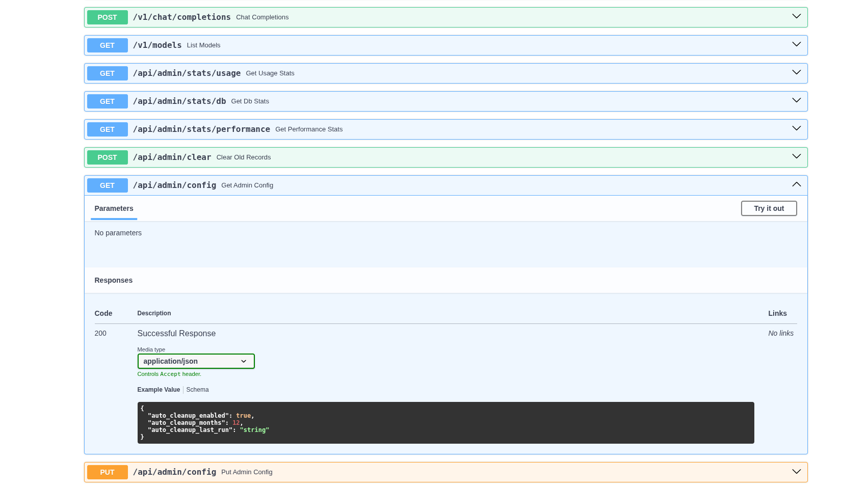The width and height of the screenshot is (868, 488).
Task: Click the 'Controls Accept header.' note
Action: pos(169,374)
